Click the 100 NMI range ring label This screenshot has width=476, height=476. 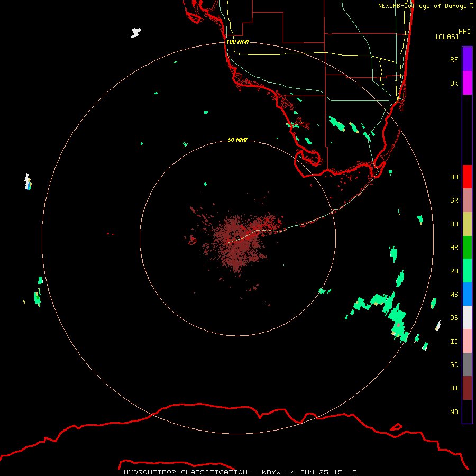point(237,42)
